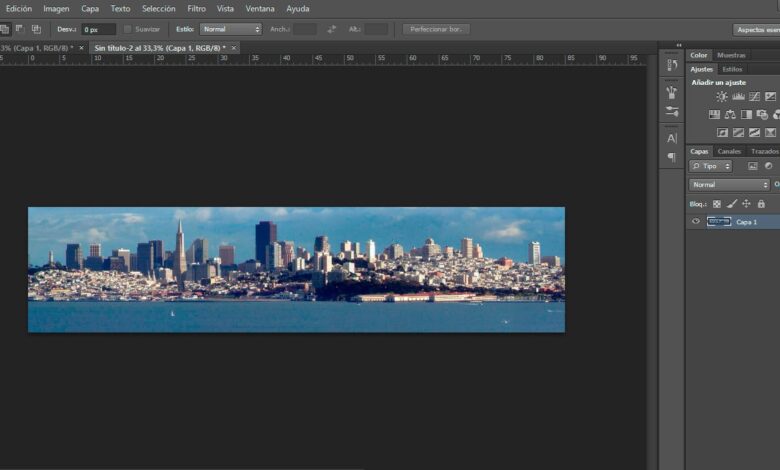The image size is (780, 470).
Task: Add a Levels adjustment
Action: [738, 97]
